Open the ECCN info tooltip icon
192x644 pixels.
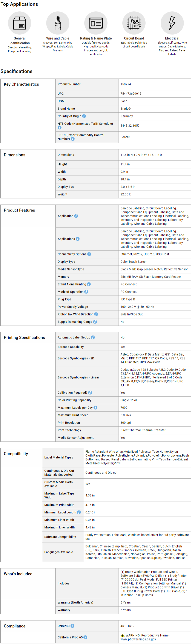(x=73, y=139)
